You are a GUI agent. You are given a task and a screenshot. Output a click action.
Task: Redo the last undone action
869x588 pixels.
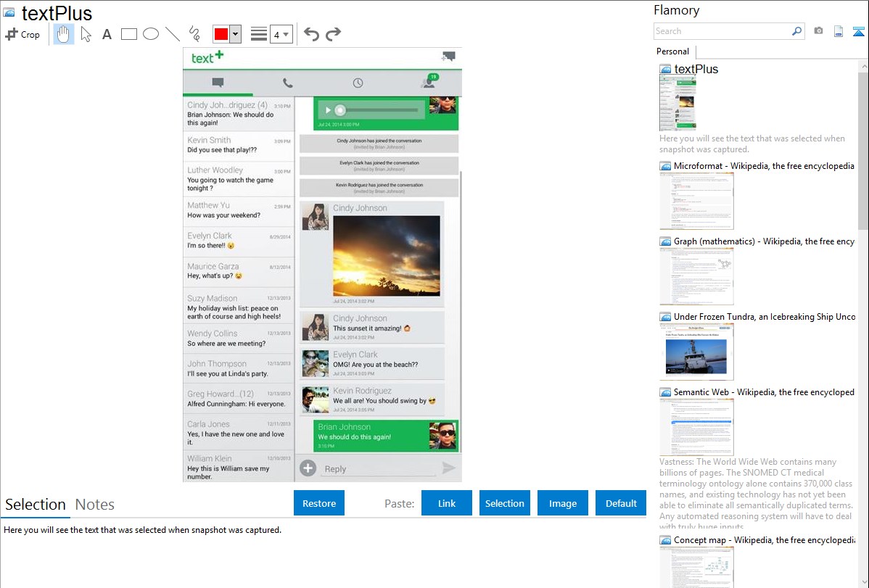[x=333, y=34]
